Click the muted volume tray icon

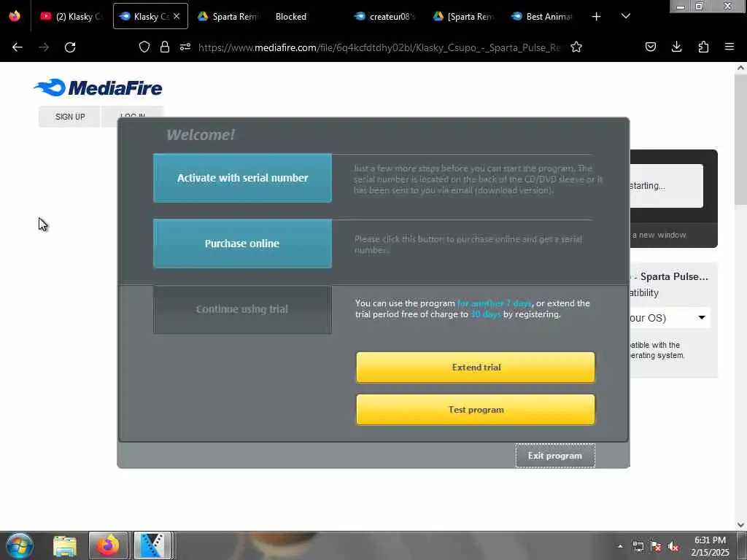click(x=673, y=546)
